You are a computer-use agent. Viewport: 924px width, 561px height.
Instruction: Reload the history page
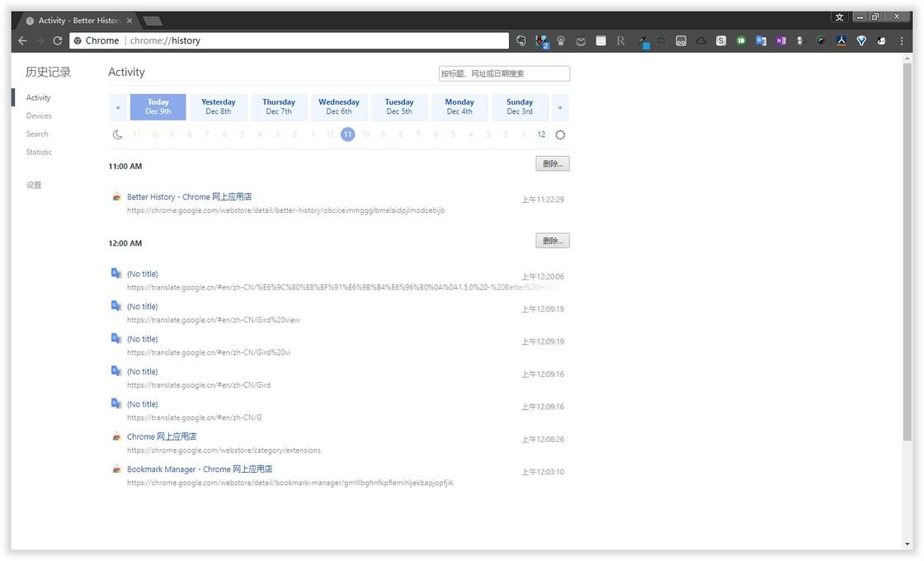pos(57,40)
